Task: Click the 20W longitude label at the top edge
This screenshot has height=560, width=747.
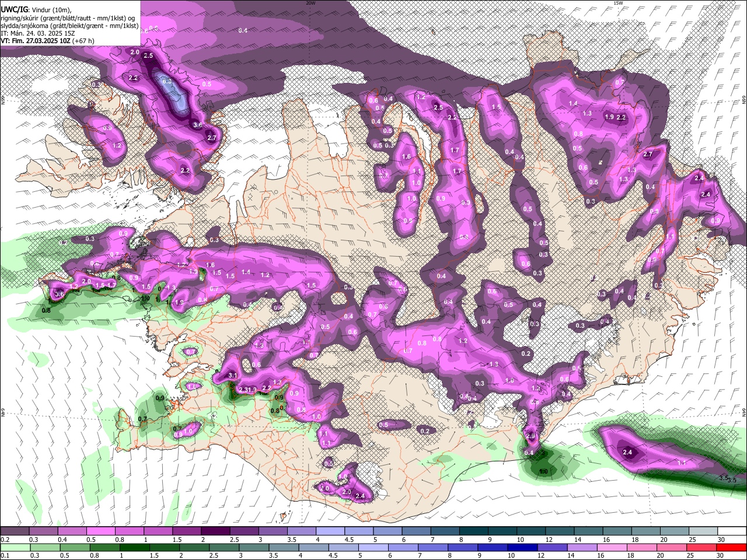Action: tap(310, 3)
